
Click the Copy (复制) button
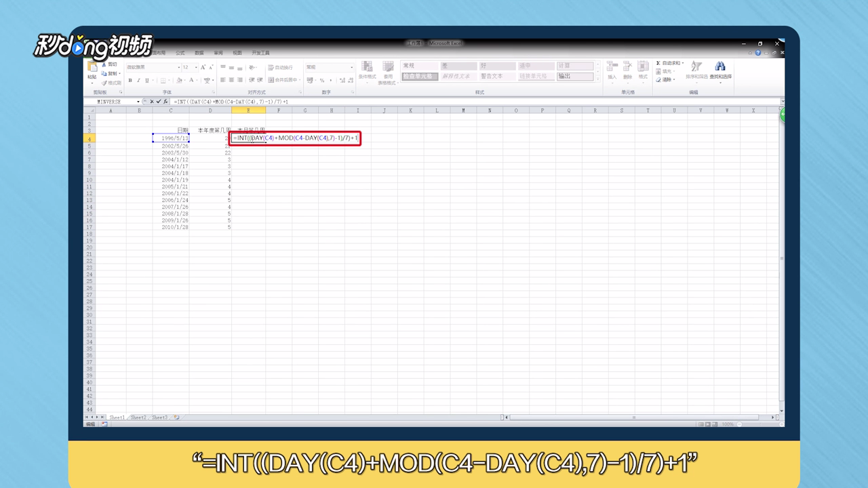[x=111, y=73]
